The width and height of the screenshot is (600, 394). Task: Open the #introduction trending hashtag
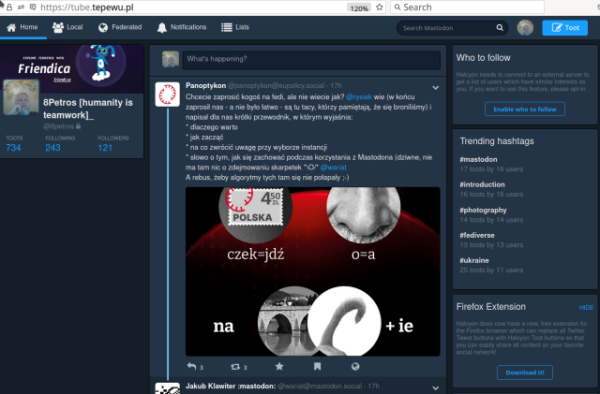coord(482,185)
